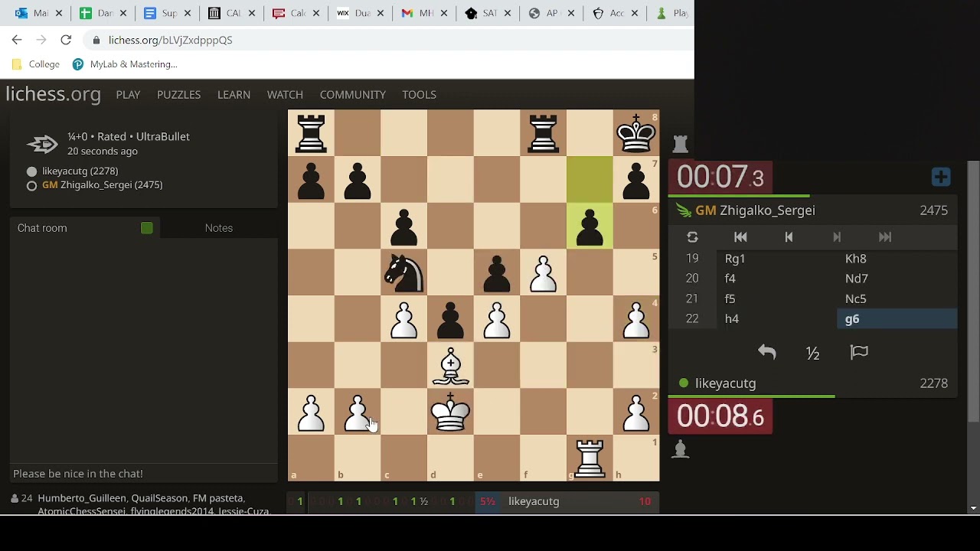Select highlighted move g6
Image resolution: width=980 pixels, height=551 pixels.
(897, 319)
